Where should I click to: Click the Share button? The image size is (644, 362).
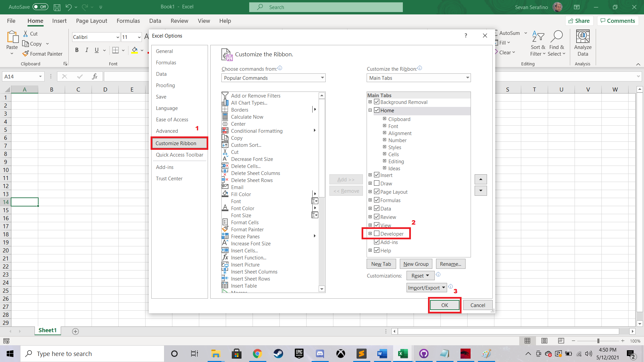coord(579,21)
